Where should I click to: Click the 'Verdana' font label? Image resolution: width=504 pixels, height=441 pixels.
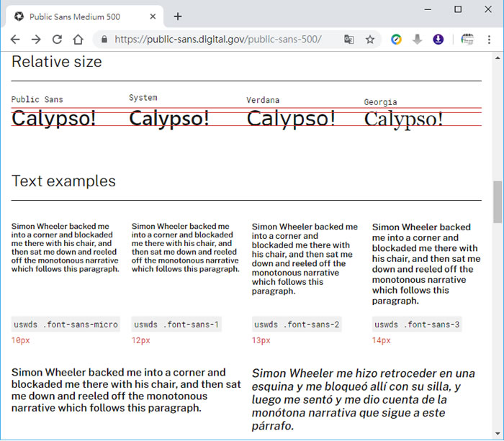tap(263, 100)
